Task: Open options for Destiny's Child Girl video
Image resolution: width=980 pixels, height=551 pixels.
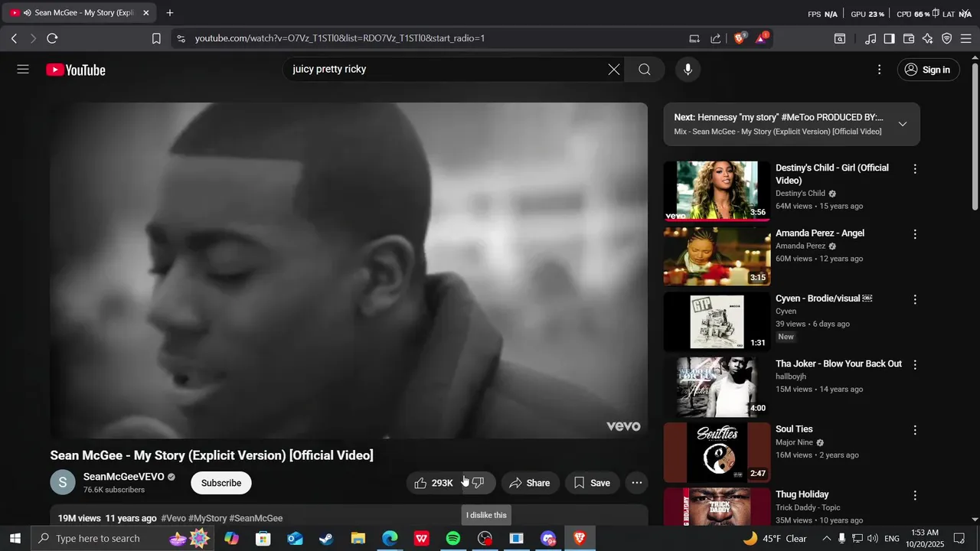Action: (x=914, y=169)
